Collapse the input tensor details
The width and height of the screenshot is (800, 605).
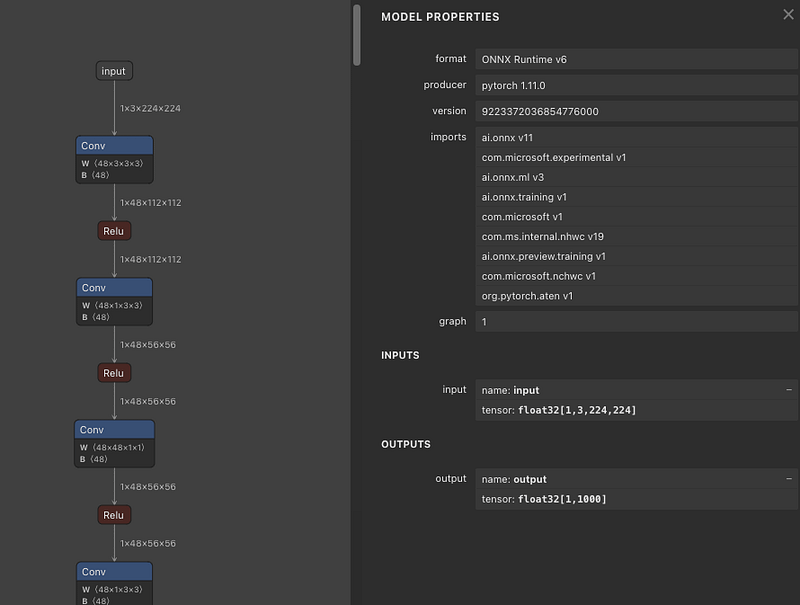pos(789,390)
